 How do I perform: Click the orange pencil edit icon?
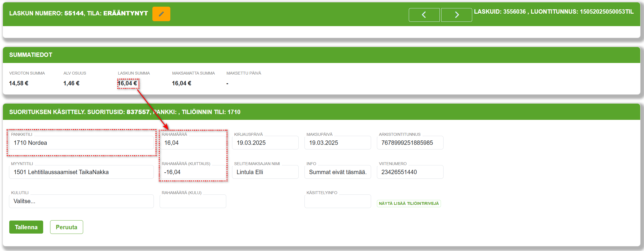[x=161, y=14]
